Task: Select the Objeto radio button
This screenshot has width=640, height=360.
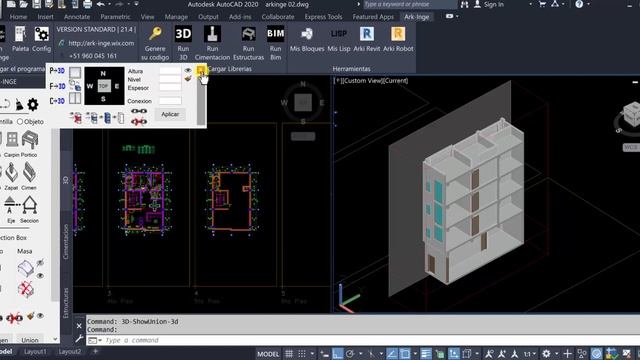Action: click(x=20, y=122)
